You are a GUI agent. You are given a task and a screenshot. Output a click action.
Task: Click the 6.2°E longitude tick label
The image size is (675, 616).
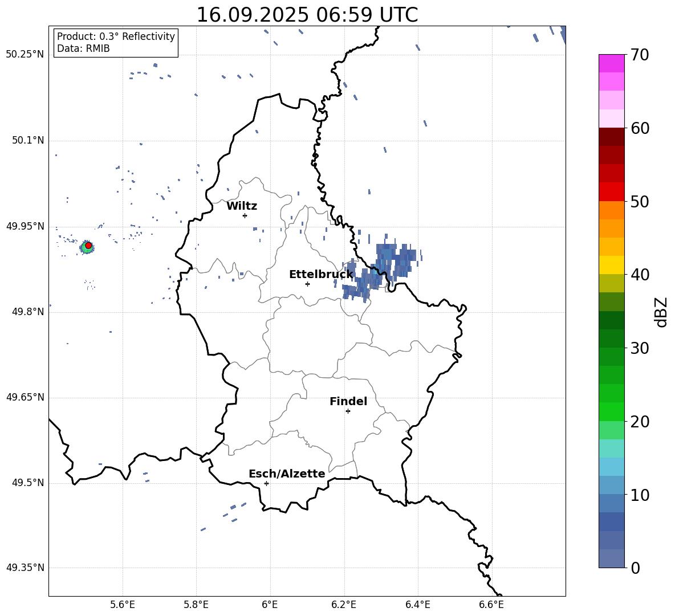(344, 605)
